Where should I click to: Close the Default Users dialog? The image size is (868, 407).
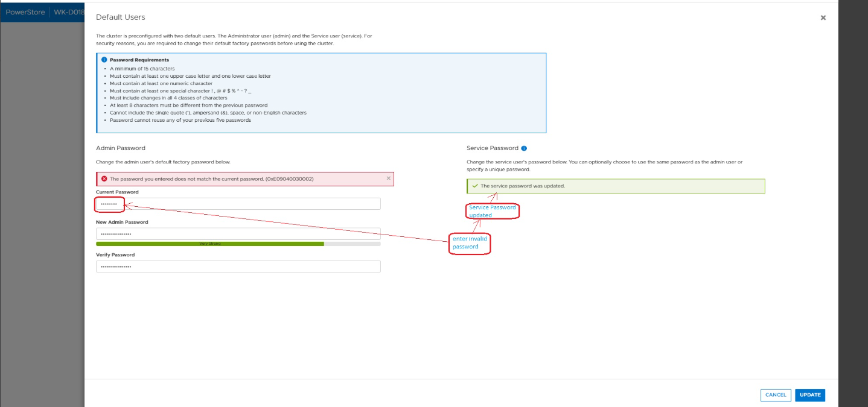tap(823, 17)
